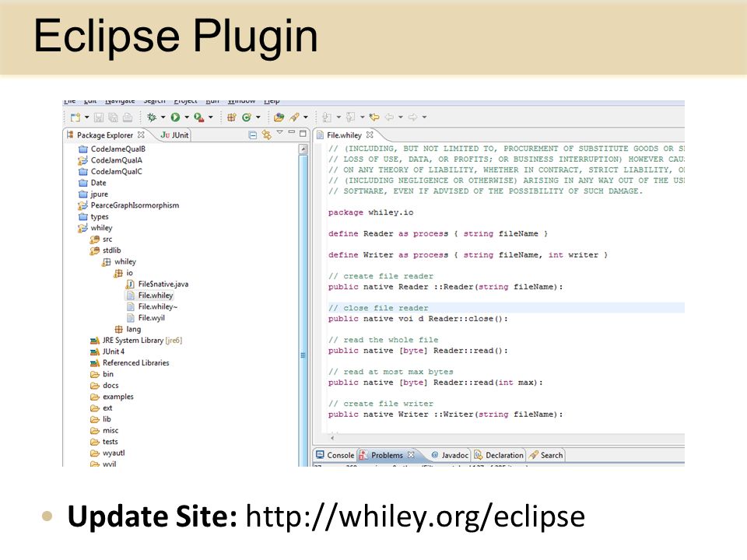Open the New wizard dropdown arrow
Viewport: 747px width, 560px height.
tap(86, 117)
